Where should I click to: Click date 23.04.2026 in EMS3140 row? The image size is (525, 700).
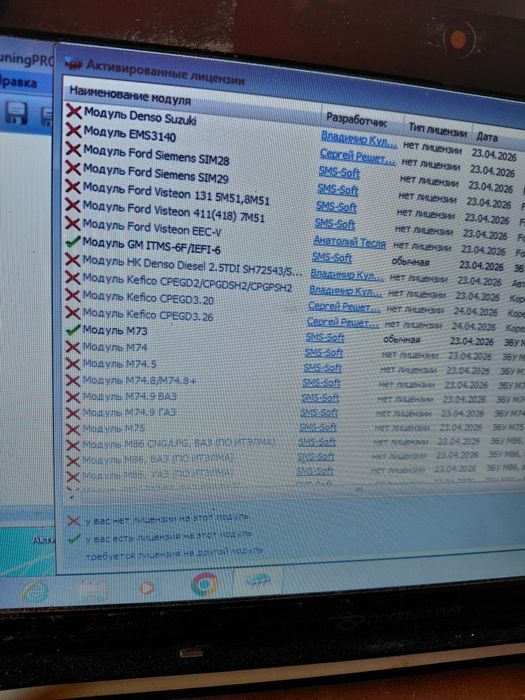click(492, 171)
